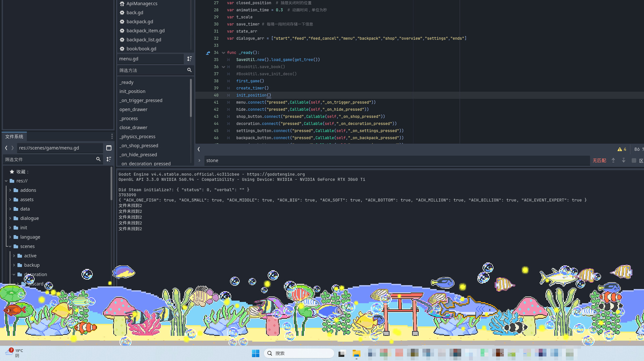Screen dimensions: 644x361
Task: Open backpack_item.gd from the script list
Action: [145, 31]
